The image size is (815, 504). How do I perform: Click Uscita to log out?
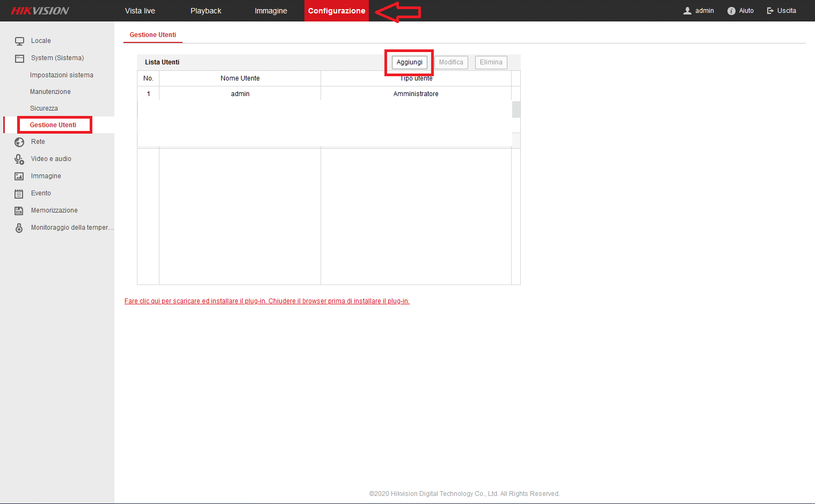[787, 11]
